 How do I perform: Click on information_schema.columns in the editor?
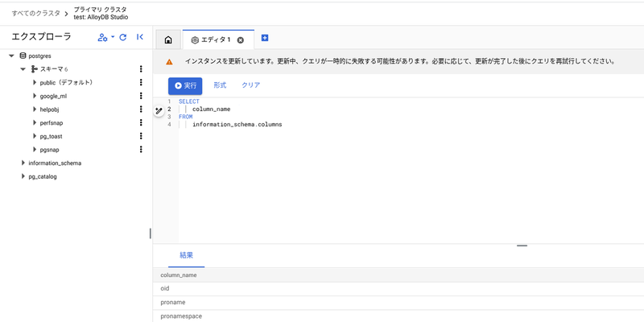click(x=237, y=125)
